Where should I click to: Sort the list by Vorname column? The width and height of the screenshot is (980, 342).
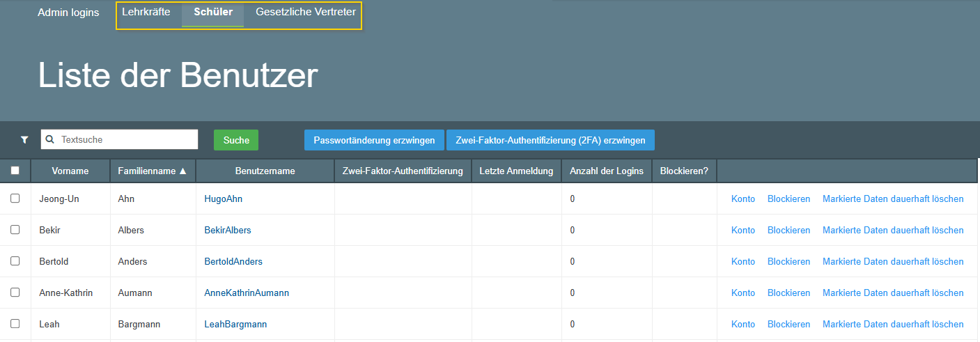[x=70, y=171]
